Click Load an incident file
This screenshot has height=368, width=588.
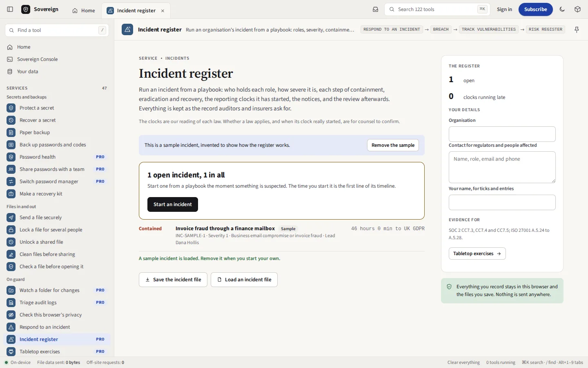(244, 280)
